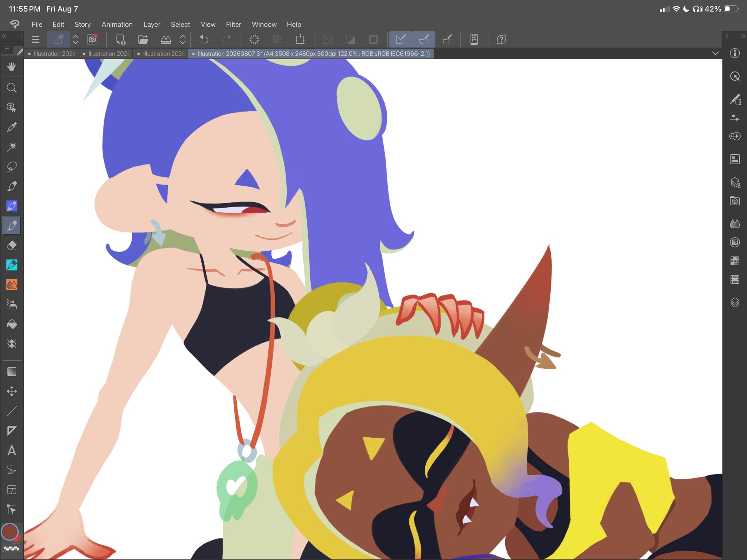The height and width of the screenshot is (560, 747).
Task: Select the red sub color swatch
Action: click(x=18, y=538)
